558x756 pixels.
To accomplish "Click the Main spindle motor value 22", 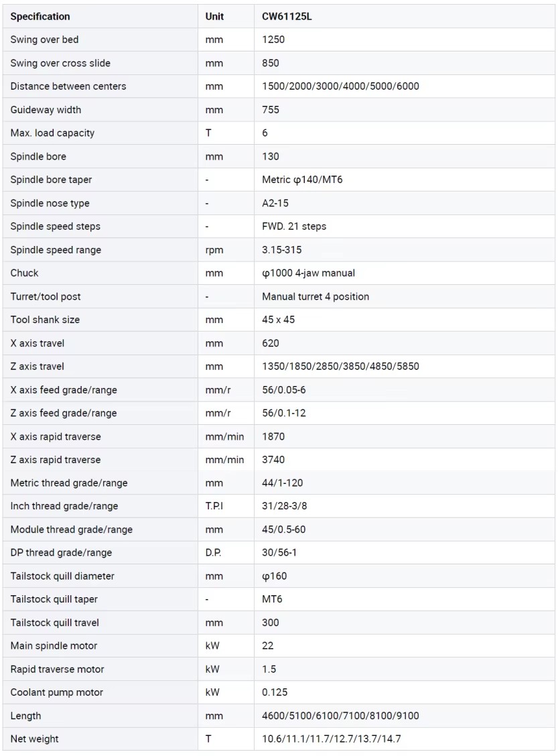I will click(267, 645).
